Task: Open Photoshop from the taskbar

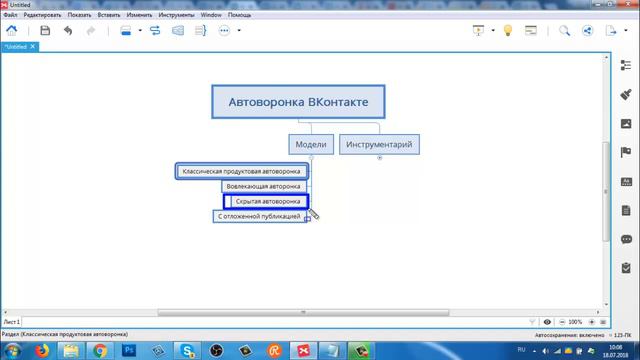Action: (x=129, y=351)
